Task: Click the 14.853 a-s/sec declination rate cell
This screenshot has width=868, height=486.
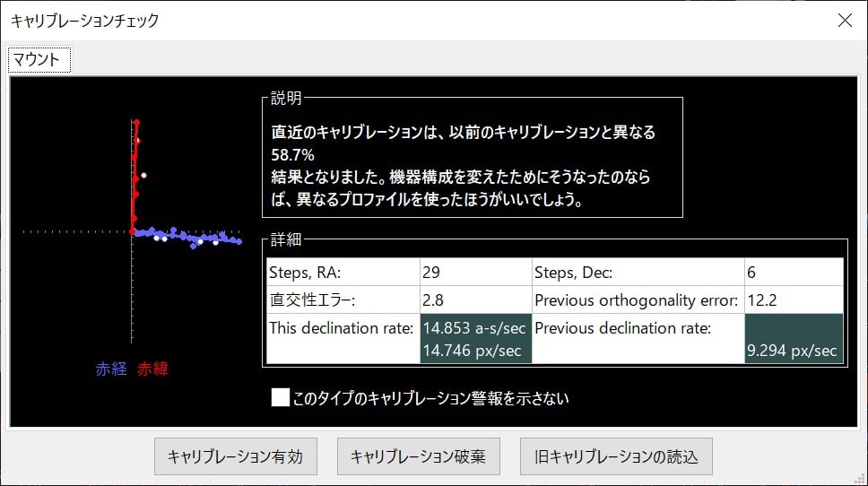Action: pyautogui.click(x=475, y=338)
